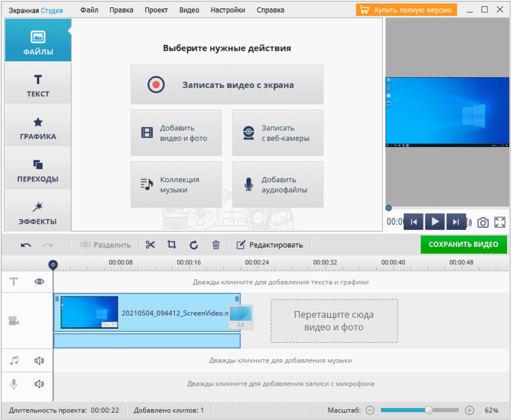Click Длительность проекта status text
The height and width of the screenshot is (420, 511).
[x=64, y=410]
